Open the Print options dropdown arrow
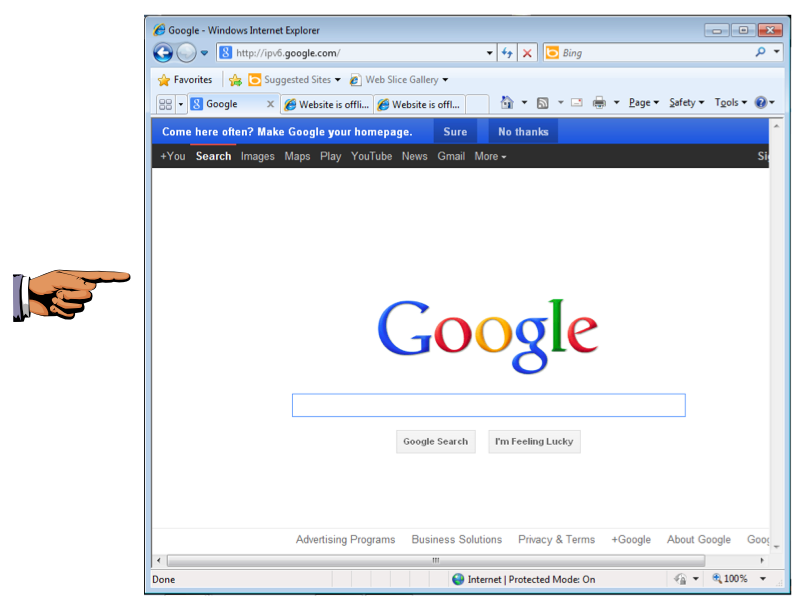The width and height of the screenshot is (803, 609). [x=617, y=102]
